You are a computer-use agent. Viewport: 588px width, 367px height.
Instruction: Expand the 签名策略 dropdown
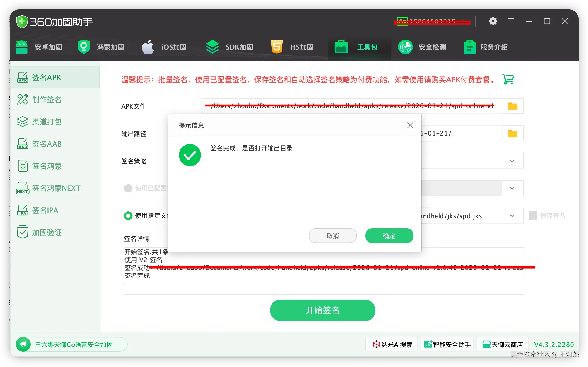(x=512, y=161)
